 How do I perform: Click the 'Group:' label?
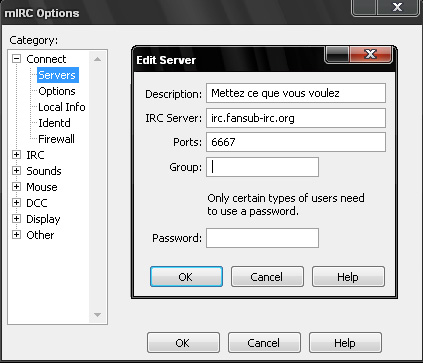click(185, 167)
